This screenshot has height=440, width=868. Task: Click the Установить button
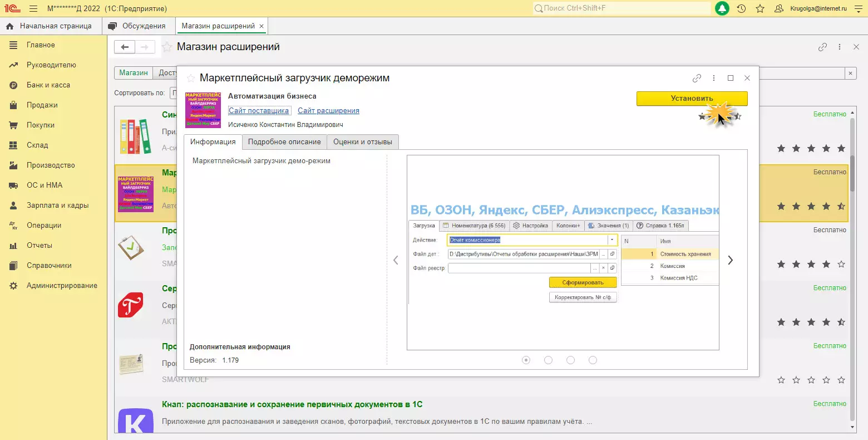(692, 99)
